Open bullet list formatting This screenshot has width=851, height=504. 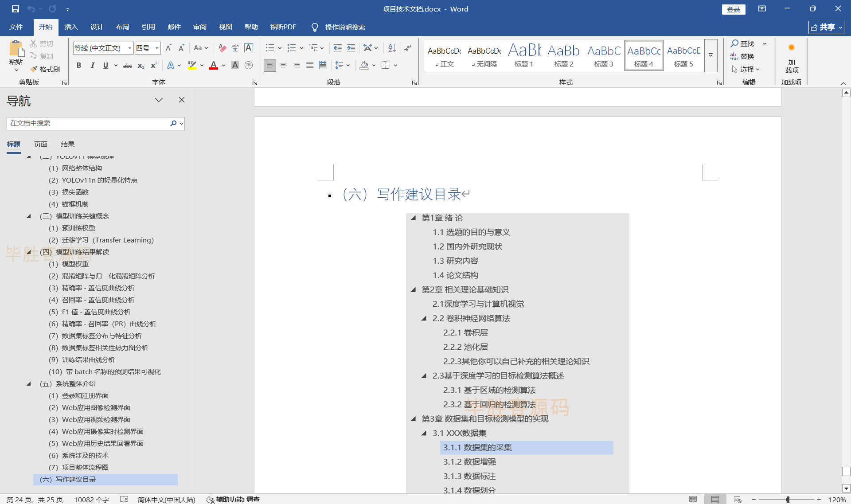tap(270, 48)
